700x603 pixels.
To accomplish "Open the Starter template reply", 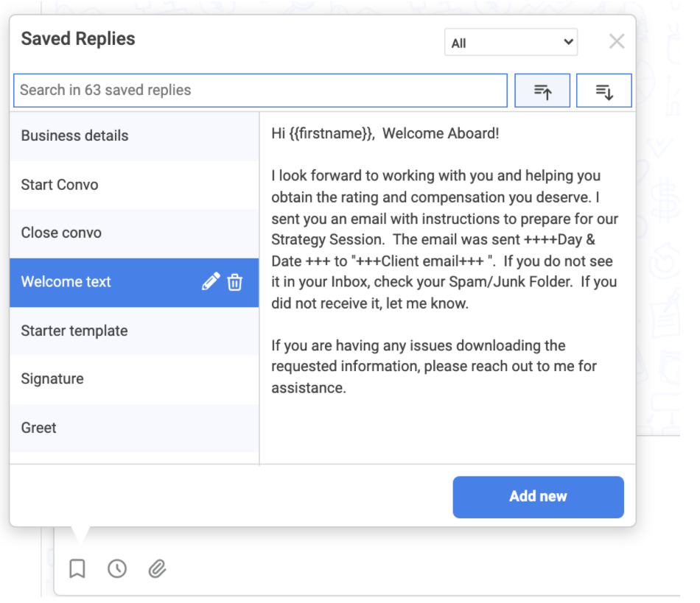I will coord(134,331).
